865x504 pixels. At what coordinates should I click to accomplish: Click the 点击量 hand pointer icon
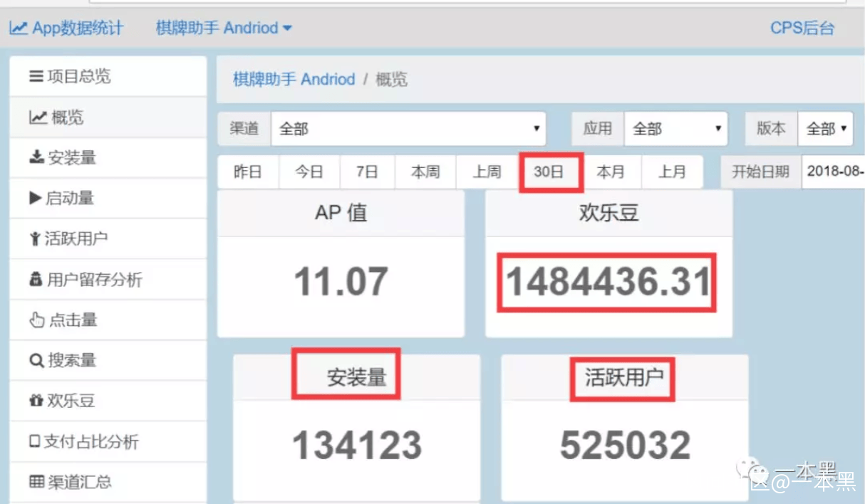[x=37, y=320]
